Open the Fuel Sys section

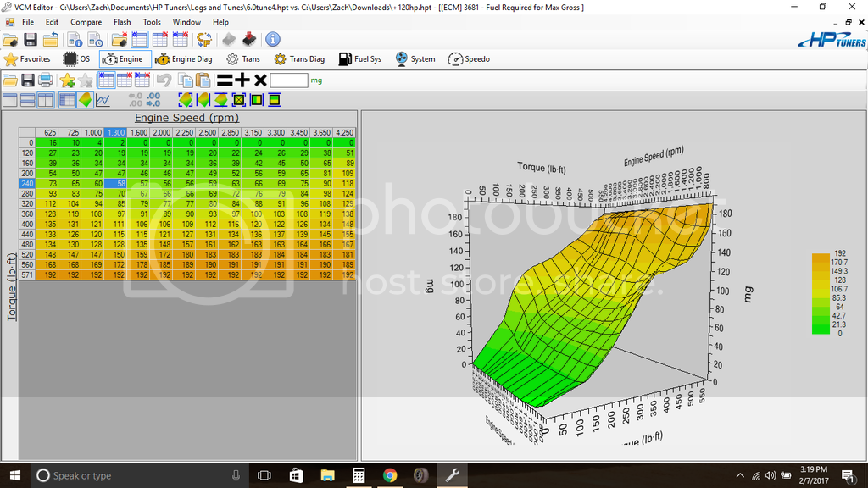coord(359,59)
